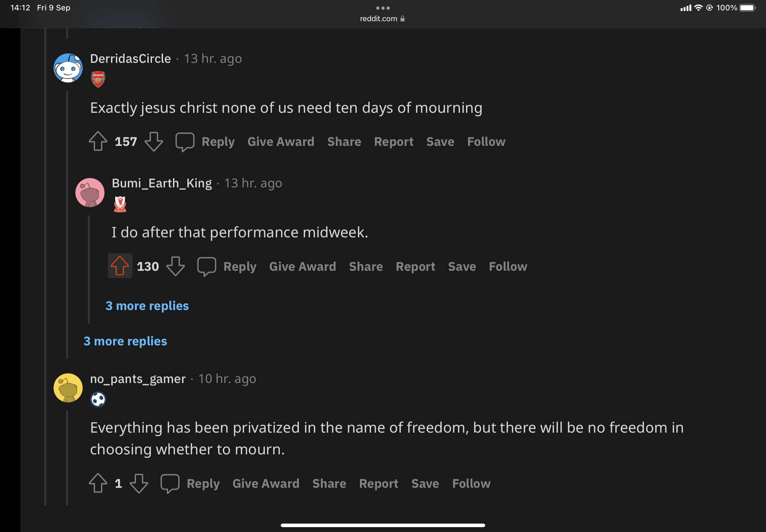
Task: Collapse Bumi_Earth_King's comment thread line
Action: (89, 269)
